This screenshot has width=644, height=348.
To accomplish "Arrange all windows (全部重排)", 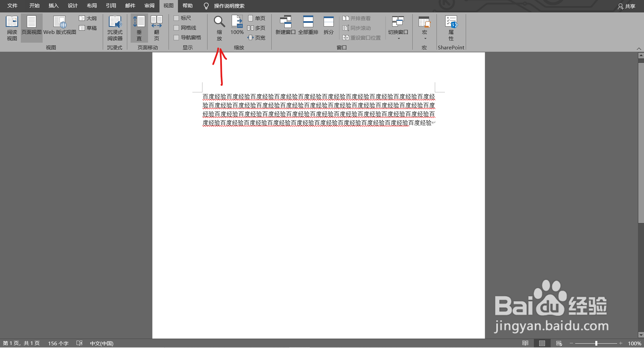I will tap(308, 25).
